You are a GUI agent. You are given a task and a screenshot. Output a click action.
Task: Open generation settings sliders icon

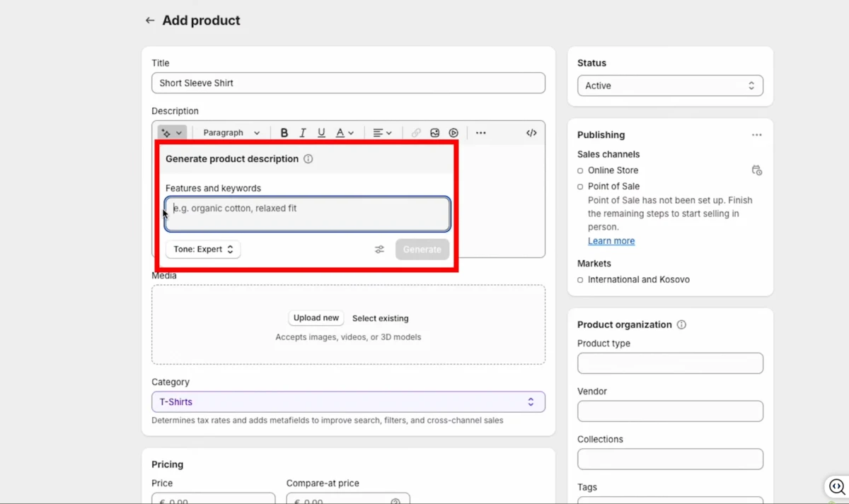pos(380,250)
